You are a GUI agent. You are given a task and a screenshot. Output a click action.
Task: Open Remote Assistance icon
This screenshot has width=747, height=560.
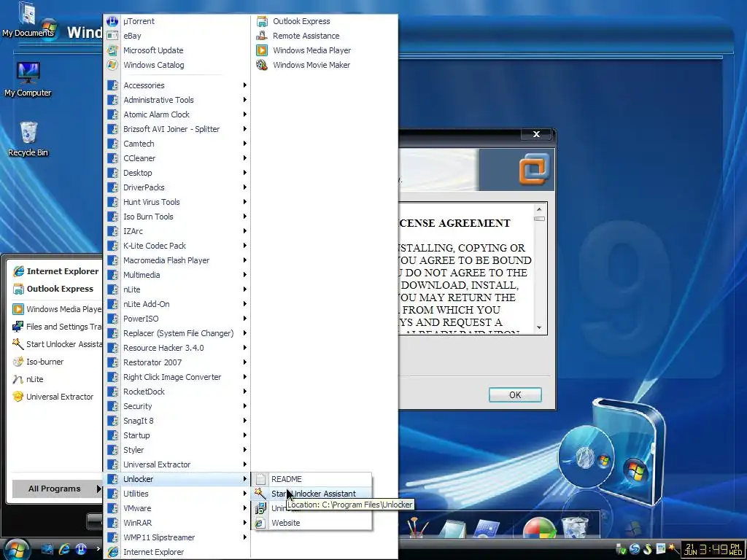tap(262, 36)
